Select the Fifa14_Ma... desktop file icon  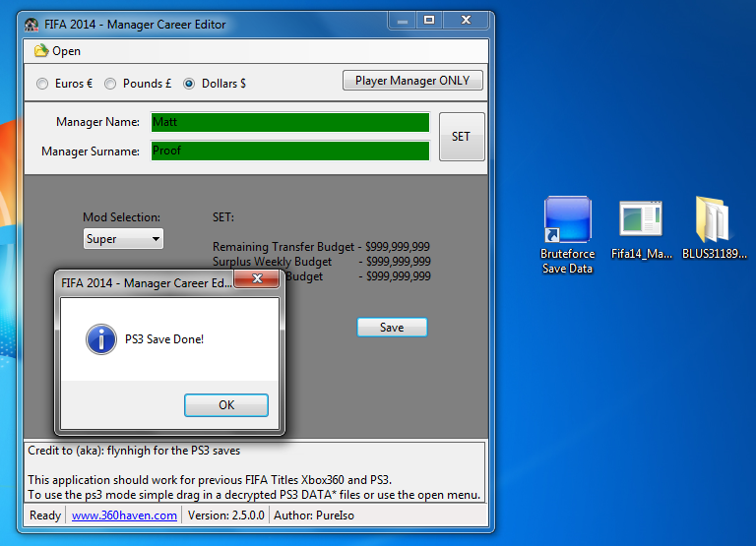641,229
